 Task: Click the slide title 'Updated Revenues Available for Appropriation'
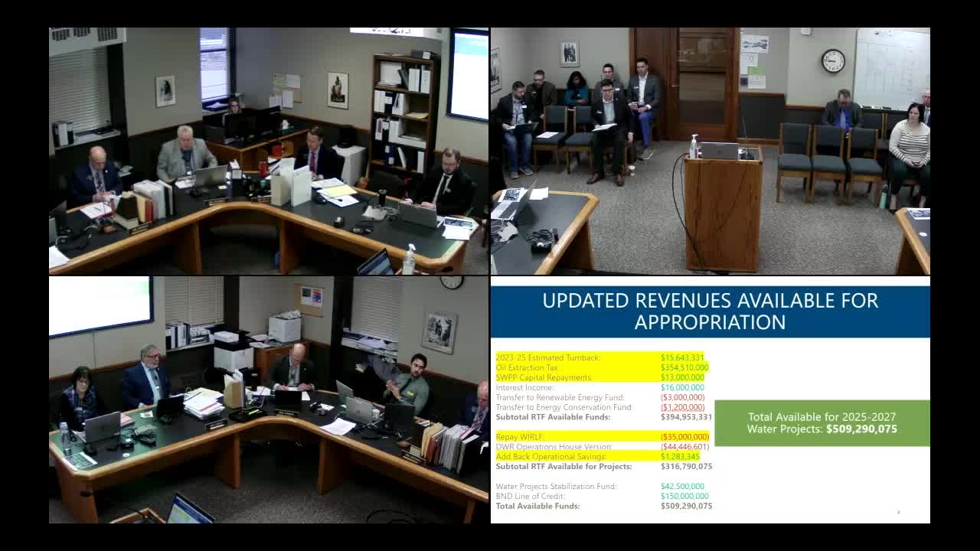[x=710, y=311]
